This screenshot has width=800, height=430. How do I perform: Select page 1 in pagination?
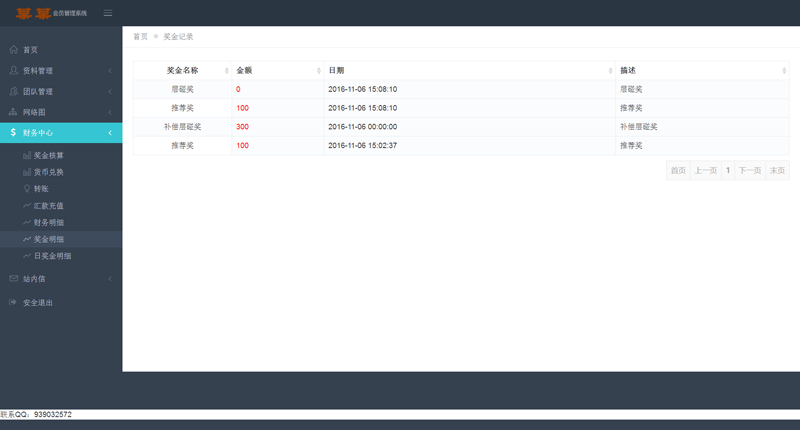coord(728,170)
